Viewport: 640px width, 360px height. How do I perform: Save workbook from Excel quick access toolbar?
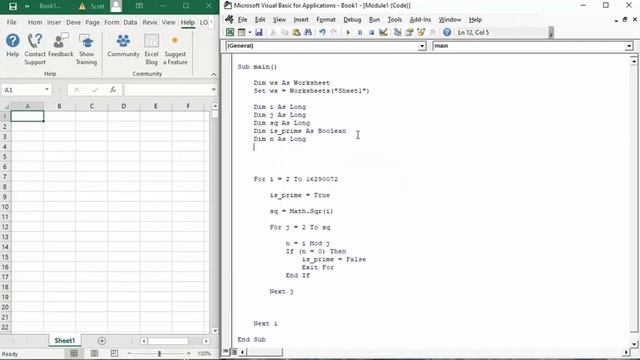[x=13, y=6]
